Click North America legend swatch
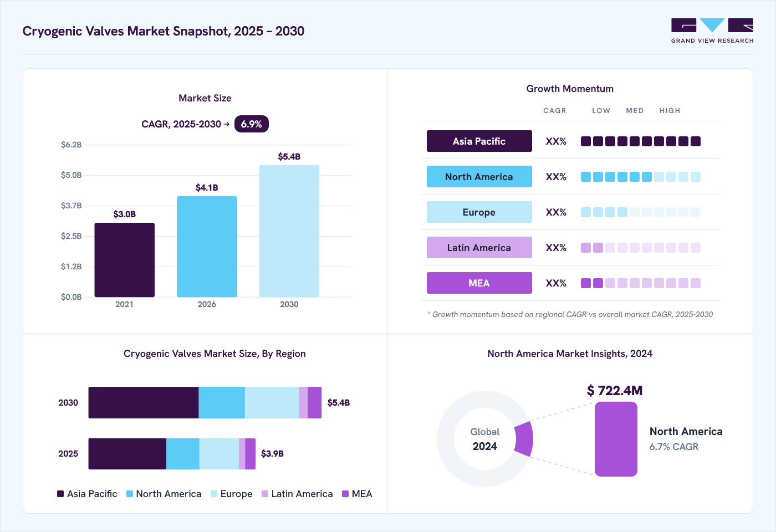 [130, 494]
